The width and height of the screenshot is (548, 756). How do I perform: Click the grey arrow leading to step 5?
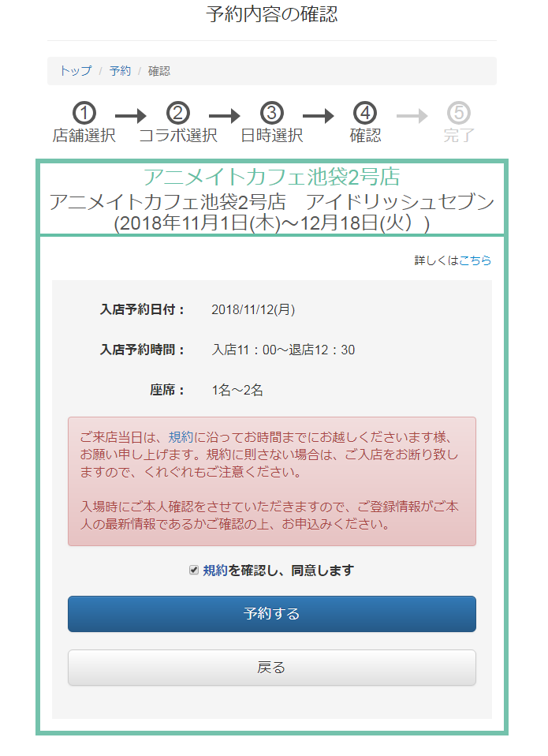pyautogui.click(x=412, y=116)
